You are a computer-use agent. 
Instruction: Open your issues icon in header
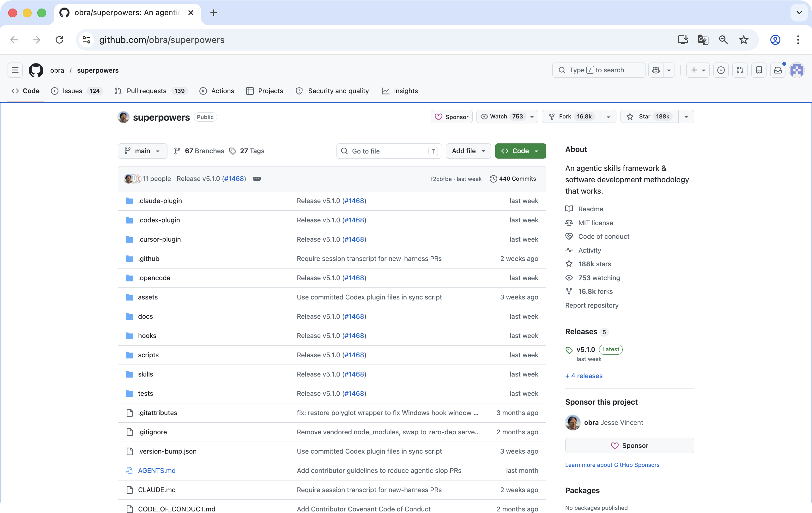click(x=721, y=70)
